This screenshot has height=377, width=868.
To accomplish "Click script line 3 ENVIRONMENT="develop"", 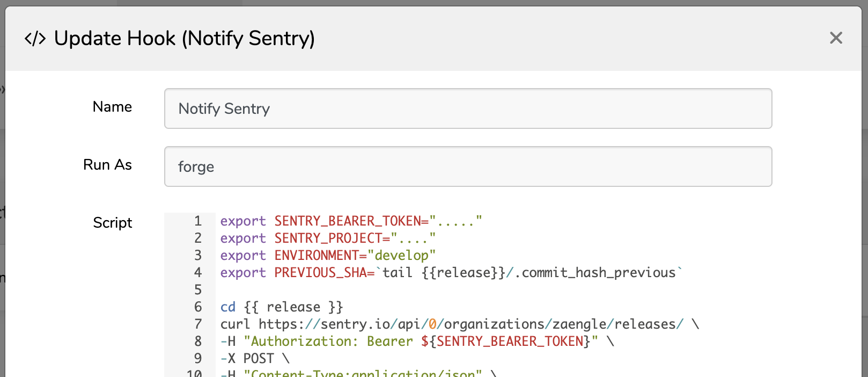I will pos(328,255).
